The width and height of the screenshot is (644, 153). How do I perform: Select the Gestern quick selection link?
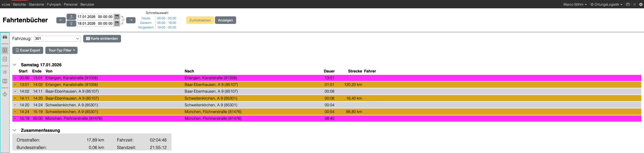[146, 23]
